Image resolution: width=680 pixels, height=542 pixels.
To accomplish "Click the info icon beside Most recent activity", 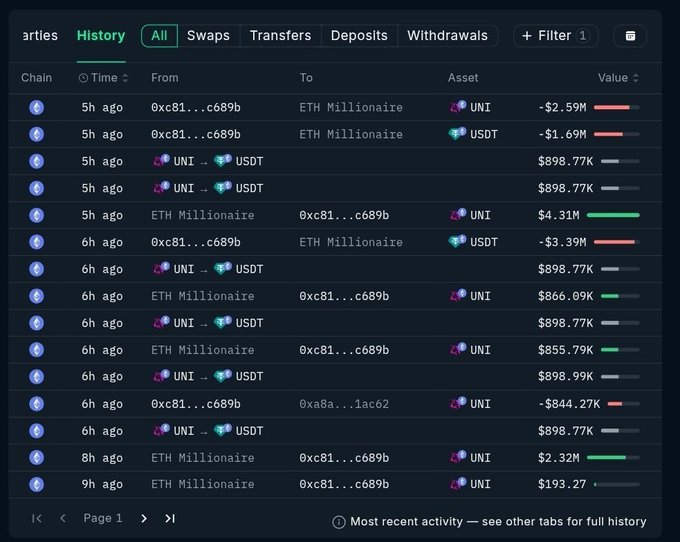I will point(339,522).
